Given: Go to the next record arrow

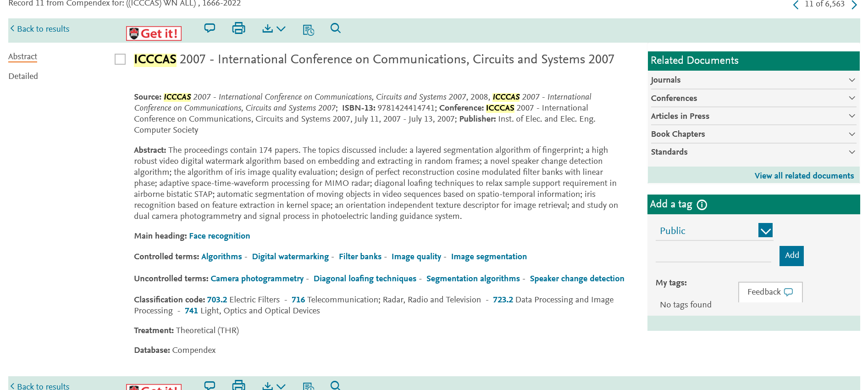Looking at the screenshot, I should pos(854,5).
